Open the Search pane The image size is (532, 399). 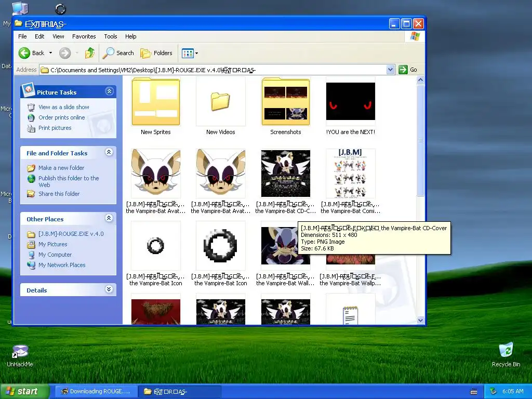point(118,53)
